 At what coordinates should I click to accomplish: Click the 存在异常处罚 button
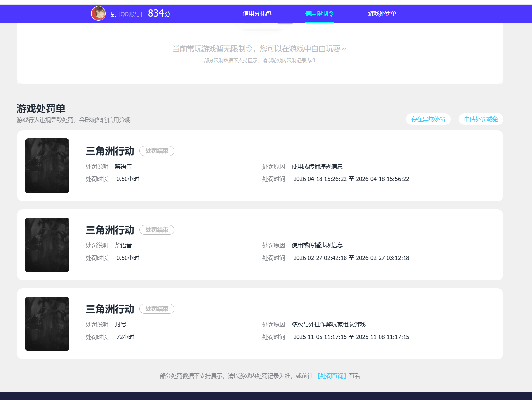click(x=428, y=119)
